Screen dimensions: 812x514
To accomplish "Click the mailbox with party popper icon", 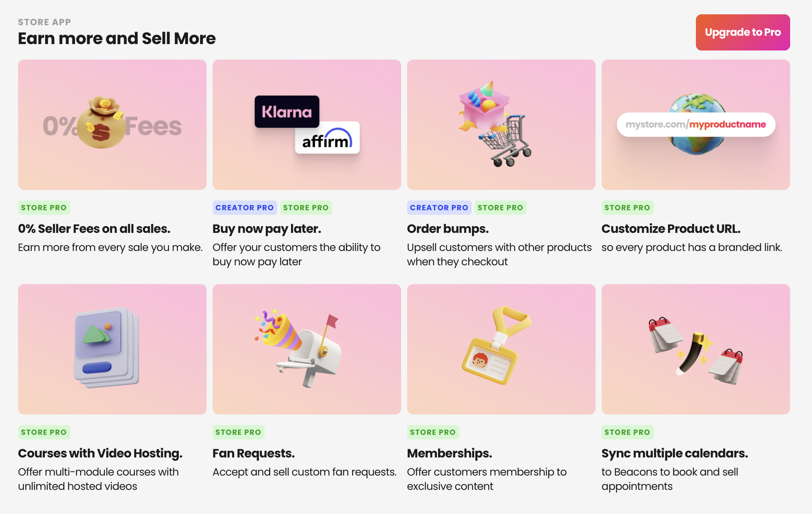I will 298,349.
